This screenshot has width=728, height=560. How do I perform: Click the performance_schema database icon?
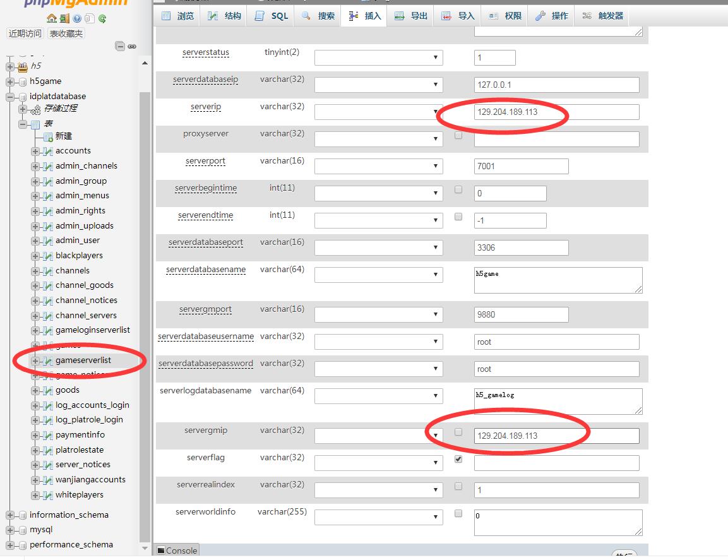(22, 545)
